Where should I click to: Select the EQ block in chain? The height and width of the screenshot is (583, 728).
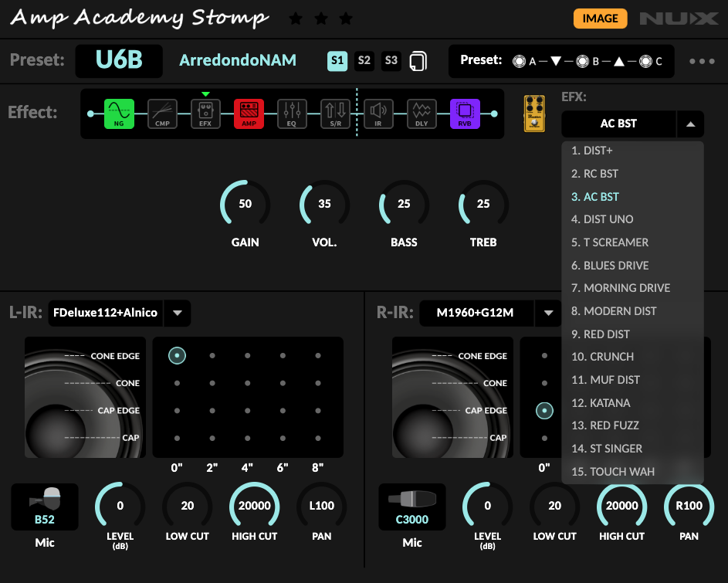(x=292, y=114)
